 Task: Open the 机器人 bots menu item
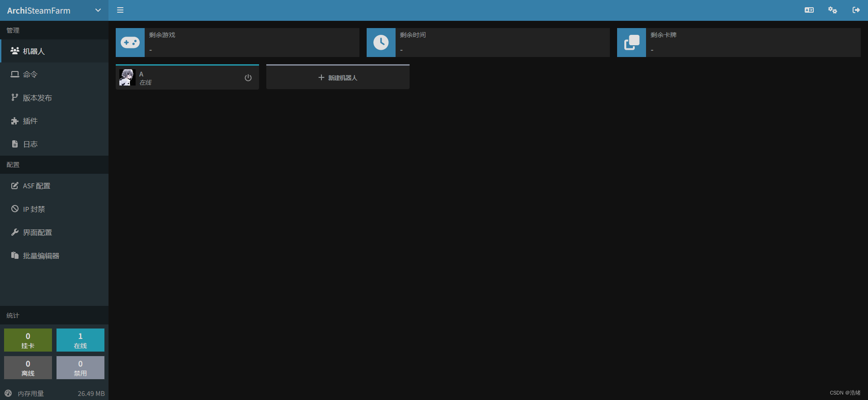tap(34, 51)
